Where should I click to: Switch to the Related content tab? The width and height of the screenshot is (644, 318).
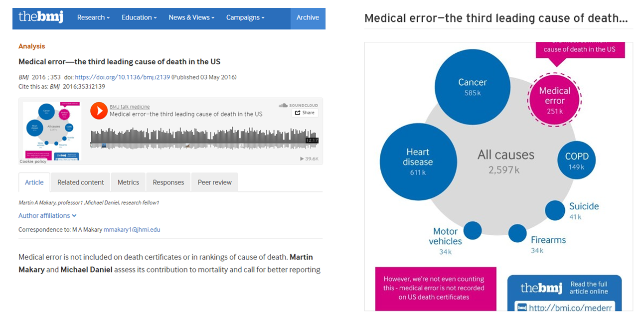pos(81,182)
